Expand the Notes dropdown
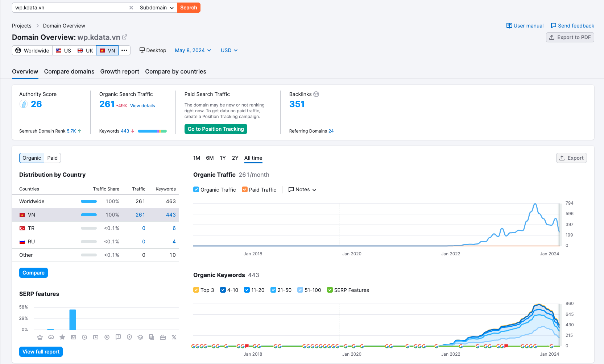 pos(302,189)
